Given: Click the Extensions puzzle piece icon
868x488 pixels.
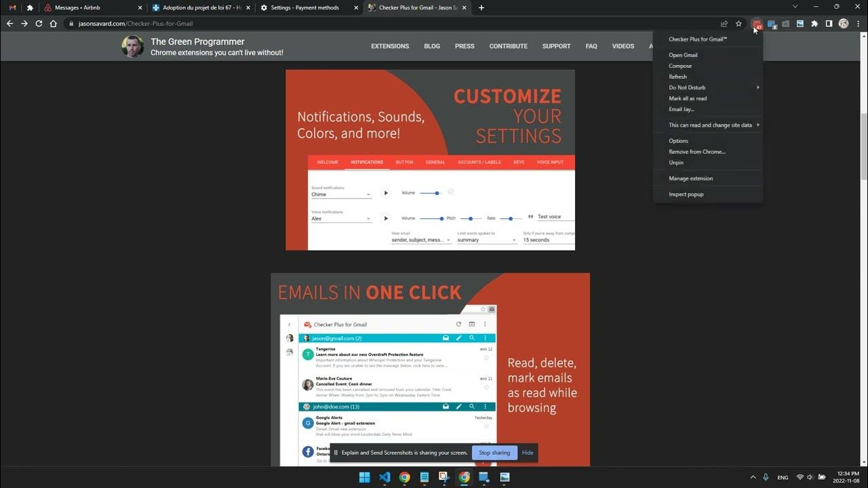Looking at the screenshot, I should pyautogui.click(x=814, y=23).
